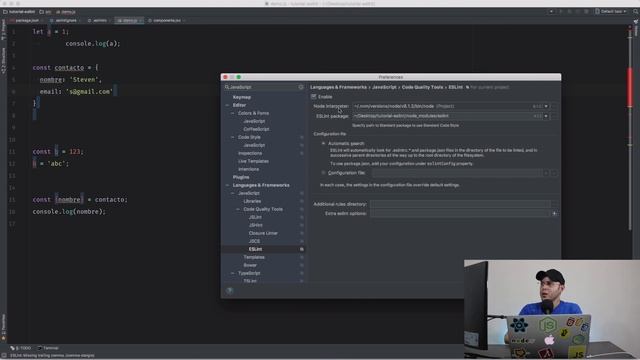
Task: Select JSLint in Code Quality Tools
Action: 255,217
